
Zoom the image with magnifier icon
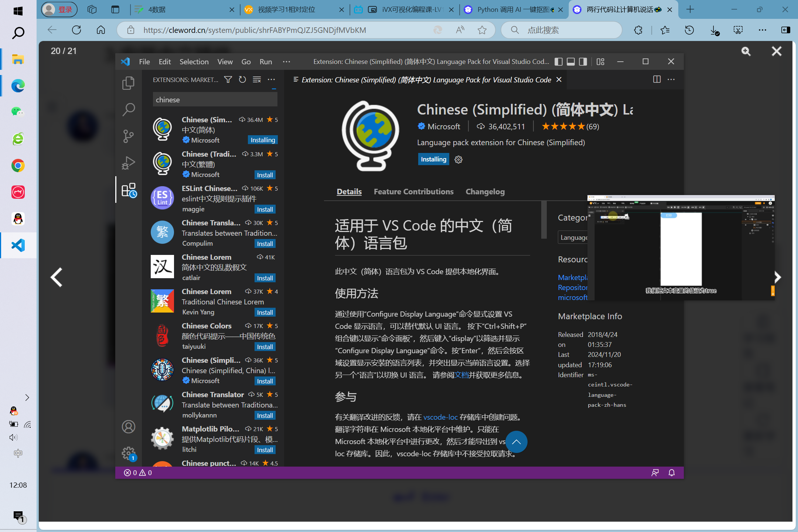tap(746, 51)
